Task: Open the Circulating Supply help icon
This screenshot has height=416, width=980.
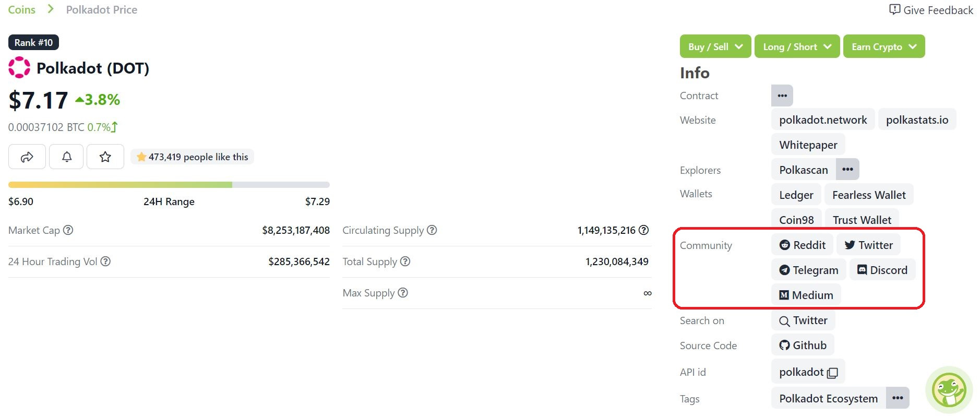Action: 432,230
